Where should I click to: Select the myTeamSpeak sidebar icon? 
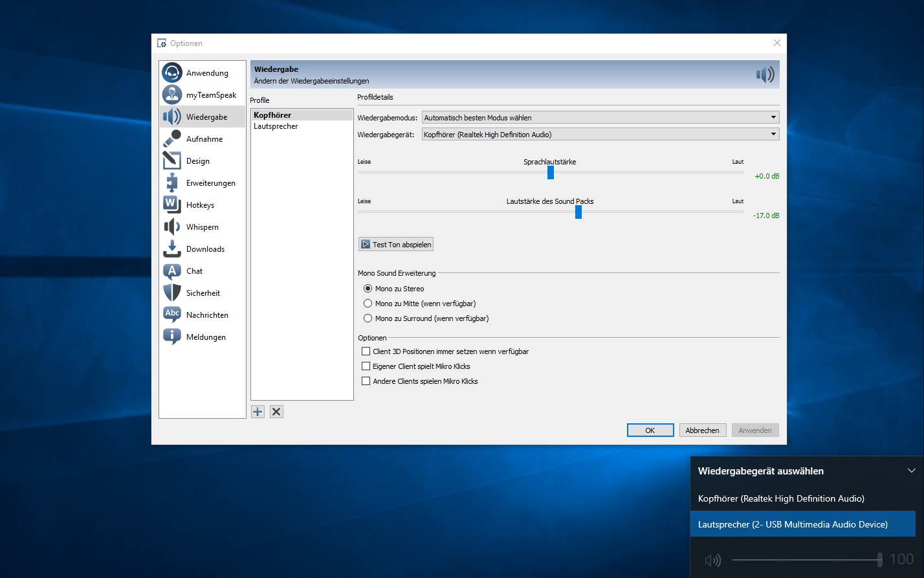pos(171,94)
